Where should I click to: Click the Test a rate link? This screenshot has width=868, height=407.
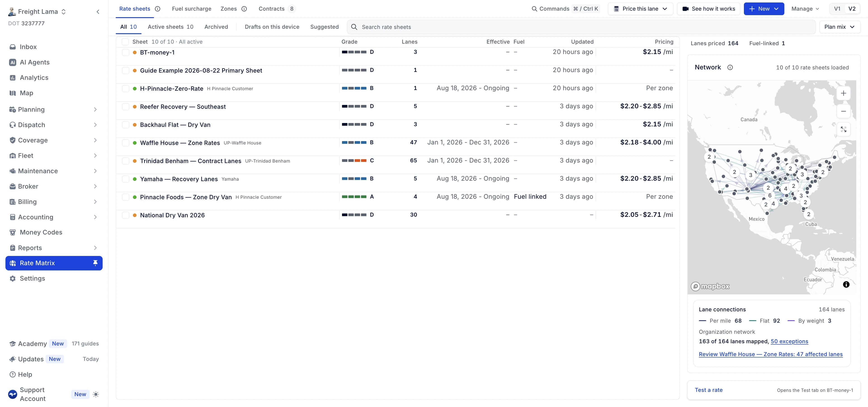(x=708, y=390)
